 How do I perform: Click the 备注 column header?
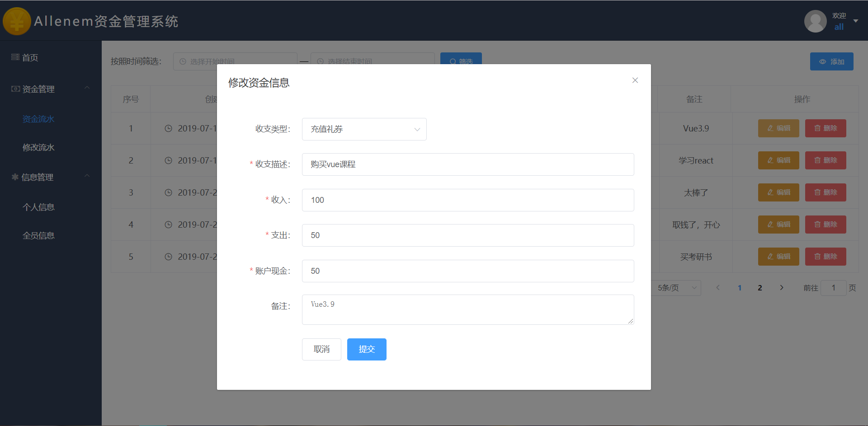[x=694, y=99]
